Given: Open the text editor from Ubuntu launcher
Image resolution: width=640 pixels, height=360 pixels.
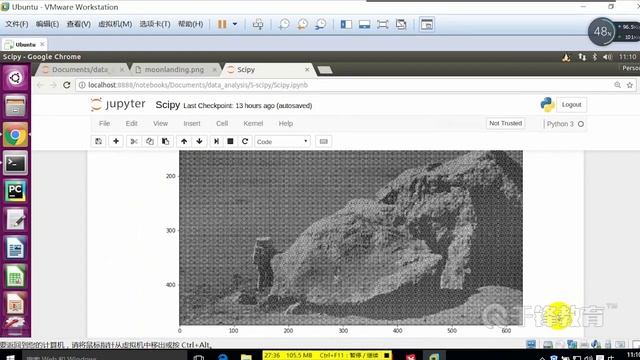Looking at the screenshot, I should (x=15, y=220).
